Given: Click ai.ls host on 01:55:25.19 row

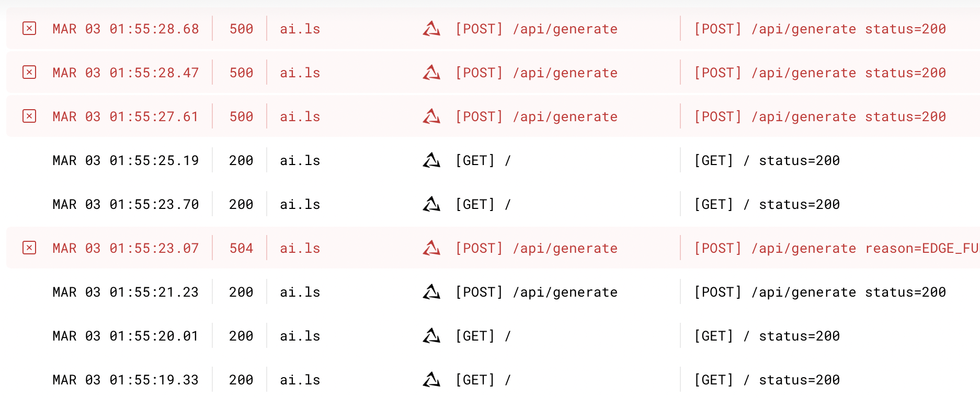Looking at the screenshot, I should [x=300, y=160].
